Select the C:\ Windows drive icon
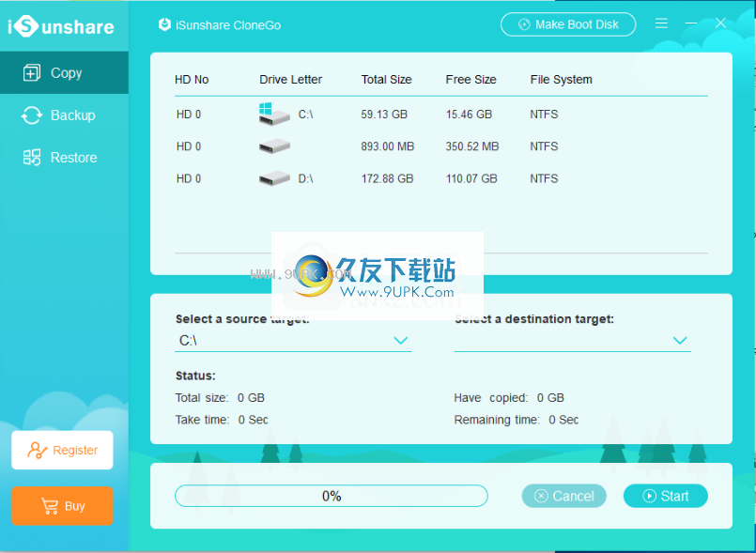Screen dimensions: 756x553 point(274,115)
